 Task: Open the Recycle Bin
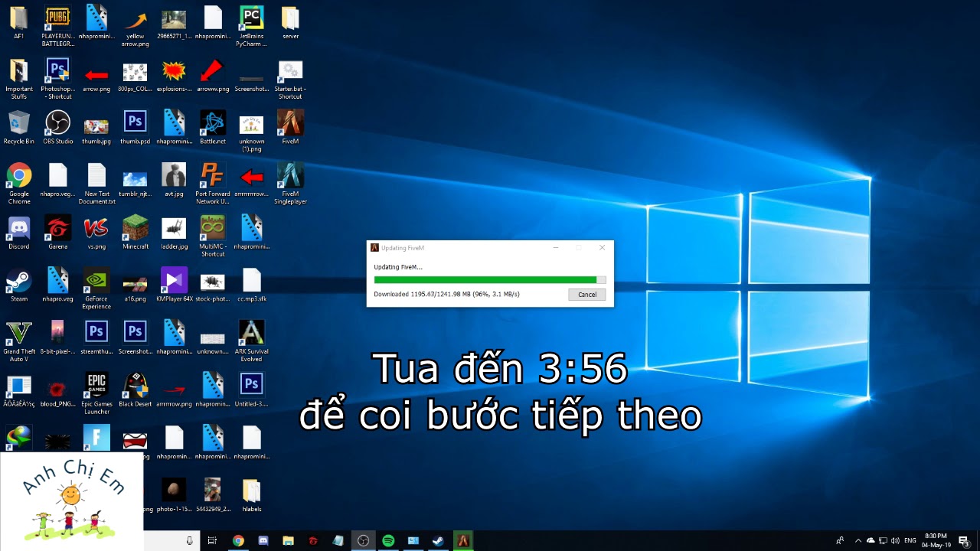point(18,127)
